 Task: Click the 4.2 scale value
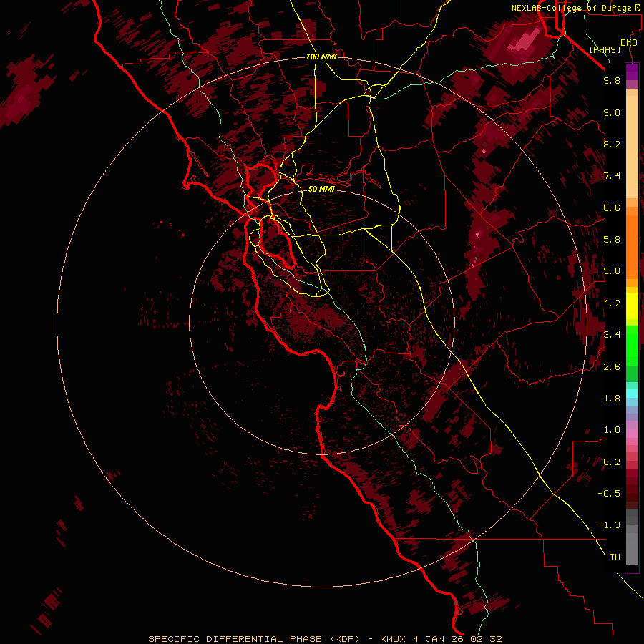coord(612,303)
